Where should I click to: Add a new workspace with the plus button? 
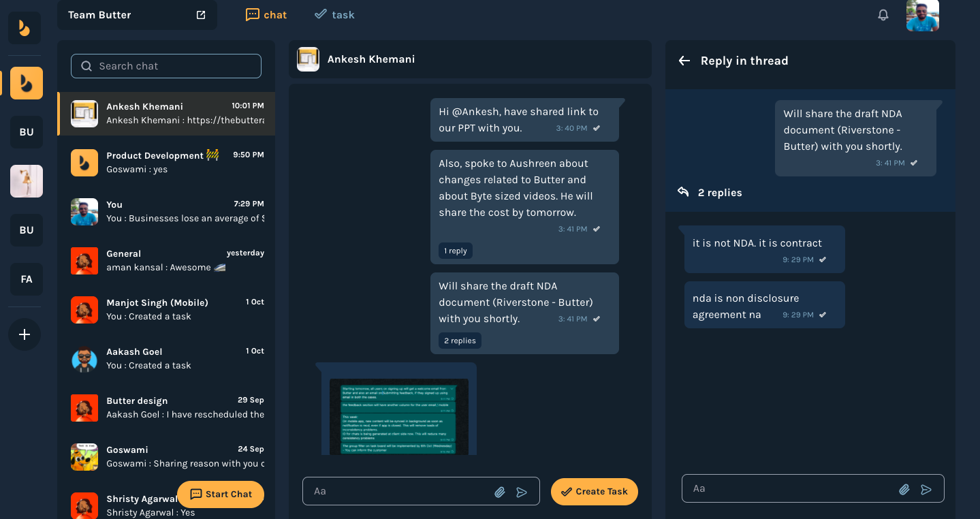[x=25, y=334]
